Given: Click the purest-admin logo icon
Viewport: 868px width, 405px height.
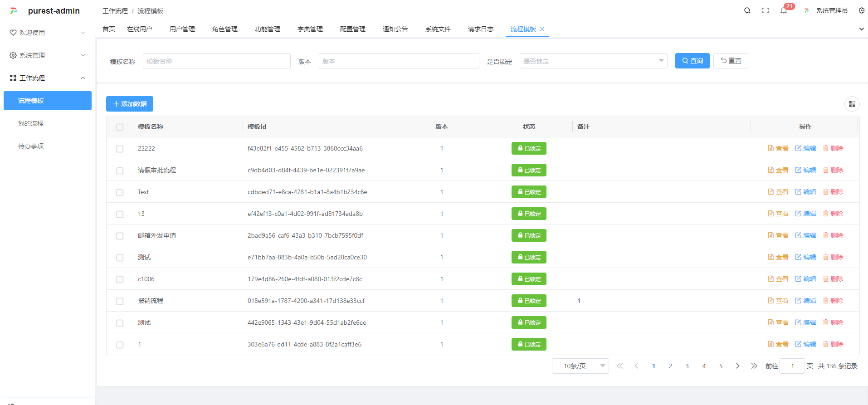Looking at the screenshot, I should (x=14, y=11).
